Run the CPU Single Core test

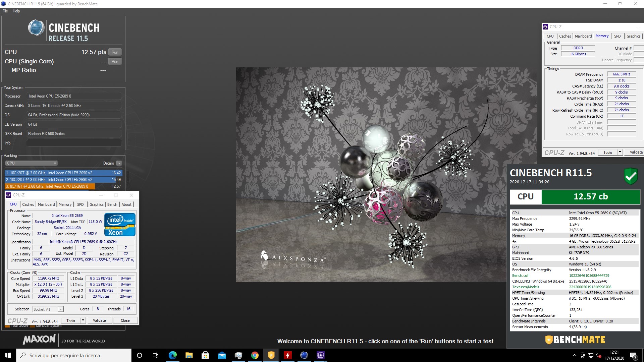[x=115, y=62]
